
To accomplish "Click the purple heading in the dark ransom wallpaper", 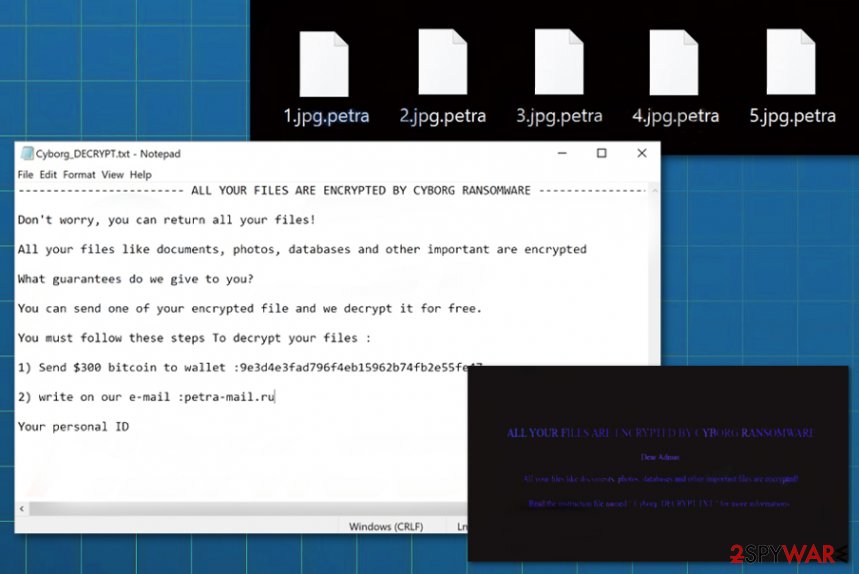I will [x=660, y=433].
